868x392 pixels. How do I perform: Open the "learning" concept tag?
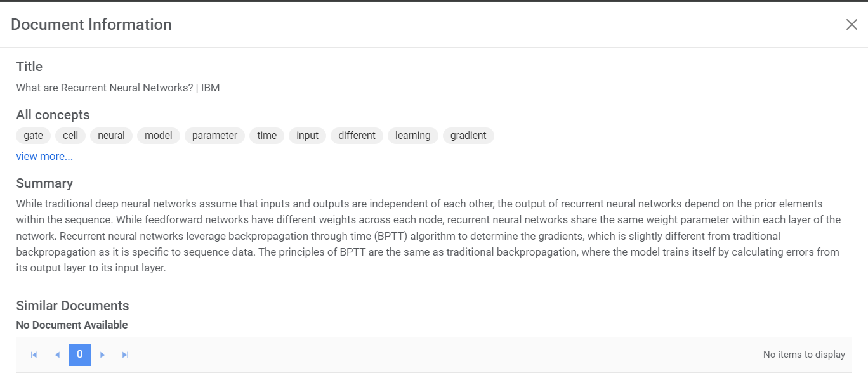click(x=413, y=135)
